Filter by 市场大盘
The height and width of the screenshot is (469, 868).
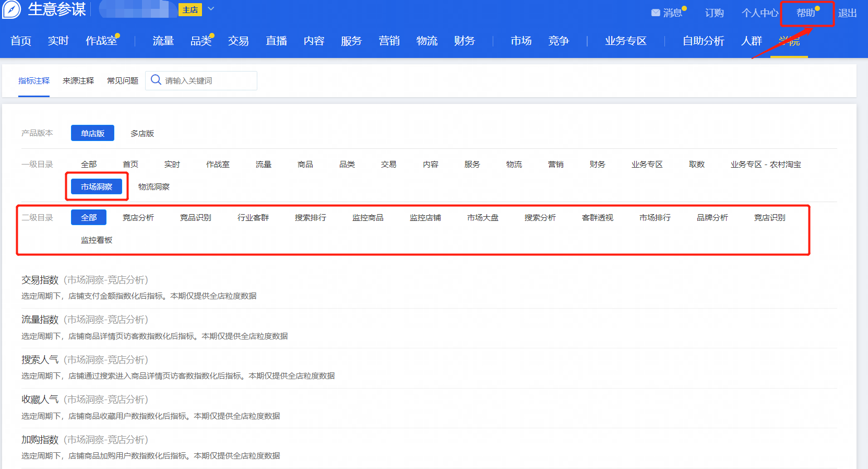[483, 217]
